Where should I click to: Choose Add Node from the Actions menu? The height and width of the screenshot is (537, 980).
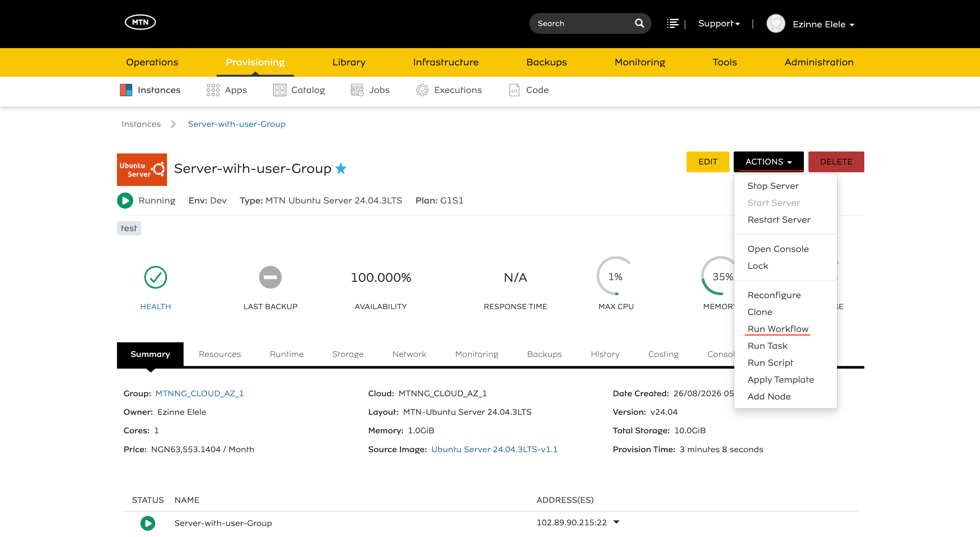(x=769, y=397)
